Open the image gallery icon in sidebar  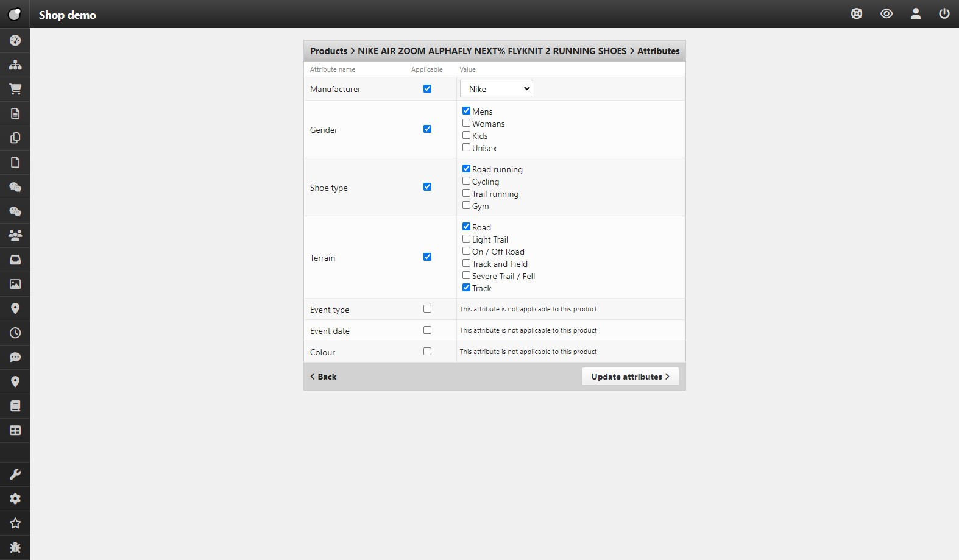pyautogui.click(x=15, y=284)
